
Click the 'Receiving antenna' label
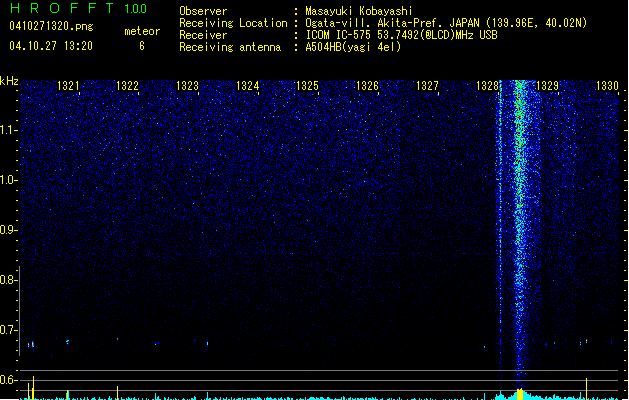point(230,47)
